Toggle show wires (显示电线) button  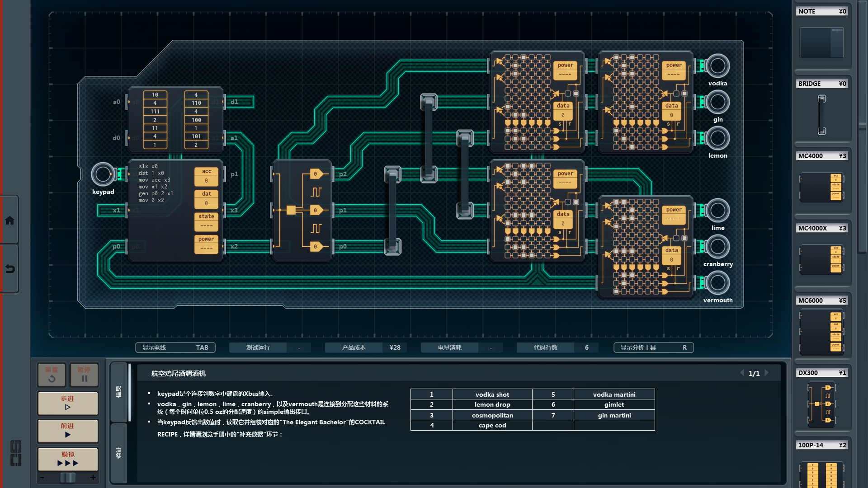pyautogui.click(x=175, y=347)
